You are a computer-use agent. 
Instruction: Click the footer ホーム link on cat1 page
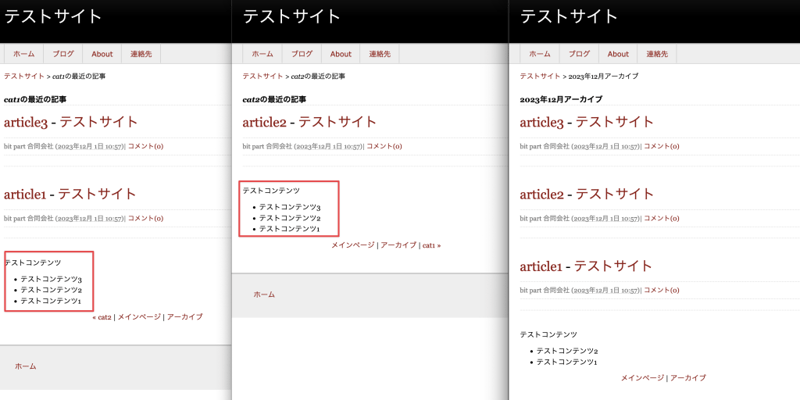[x=25, y=367]
